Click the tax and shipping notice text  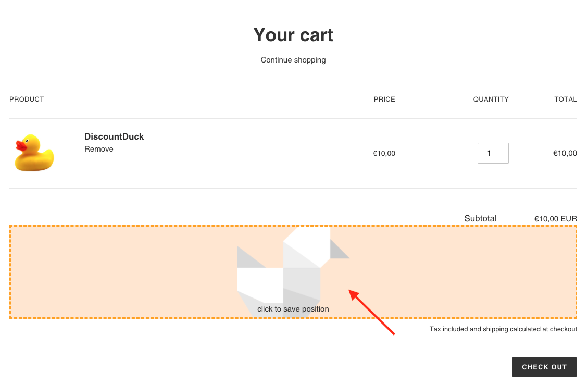pyautogui.click(x=503, y=329)
